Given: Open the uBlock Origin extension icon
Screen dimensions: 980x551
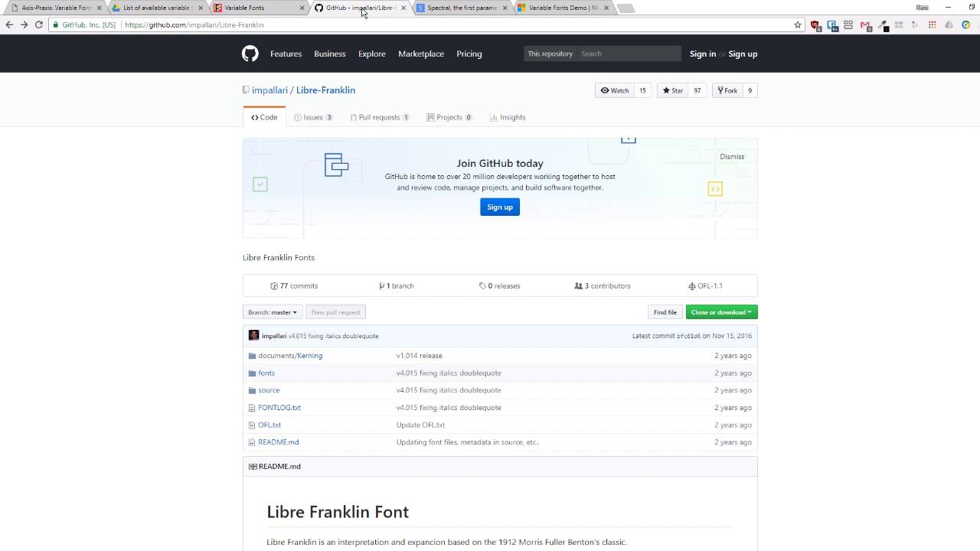Looking at the screenshot, I should coord(816,25).
